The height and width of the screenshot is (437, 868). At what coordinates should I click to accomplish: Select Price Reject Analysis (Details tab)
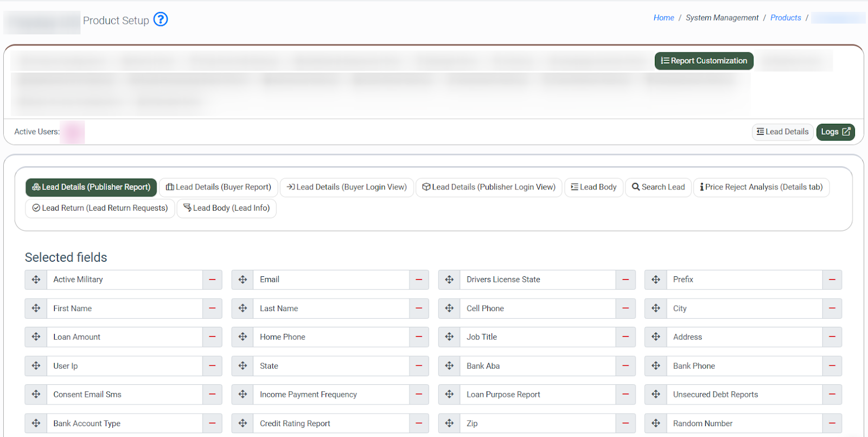pos(761,187)
